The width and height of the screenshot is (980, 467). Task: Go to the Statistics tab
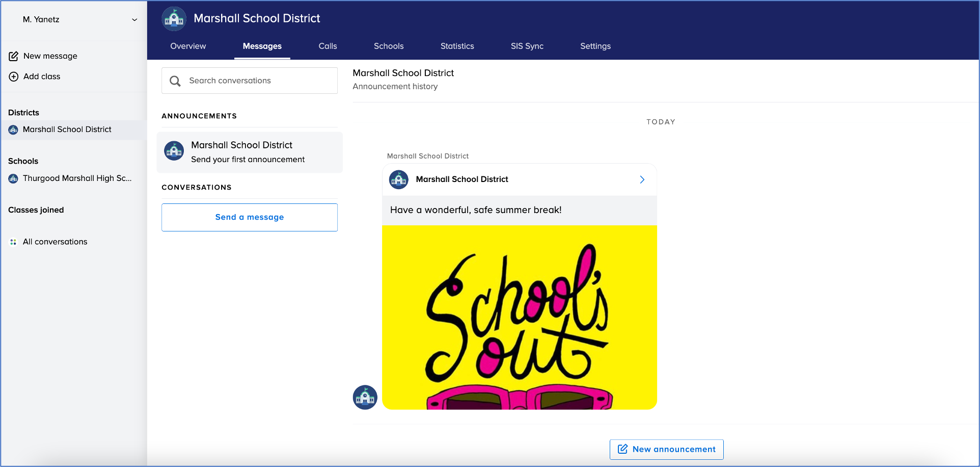[x=457, y=46]
